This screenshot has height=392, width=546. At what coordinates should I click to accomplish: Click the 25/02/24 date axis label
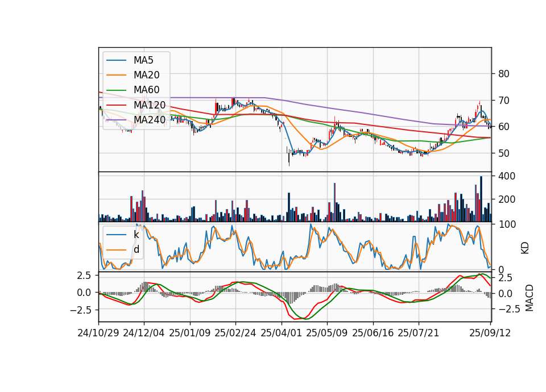[235, 333]
